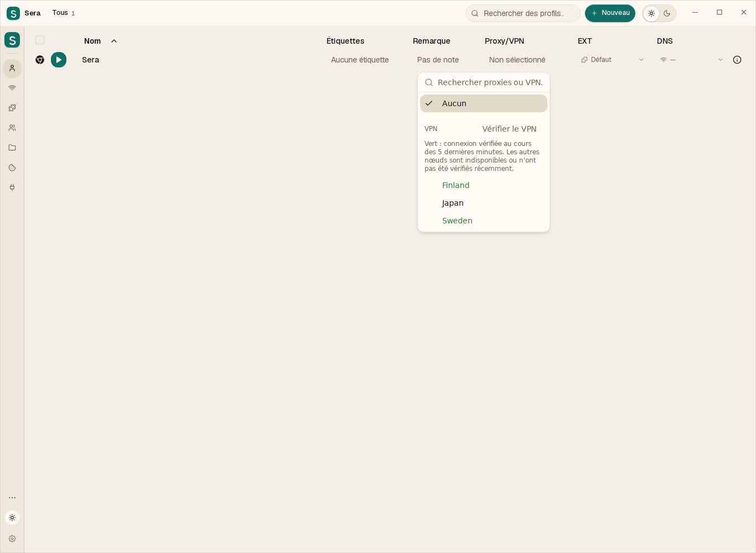Open settings gear in sidebar
The image size is (756, 553).
(12, 539)
